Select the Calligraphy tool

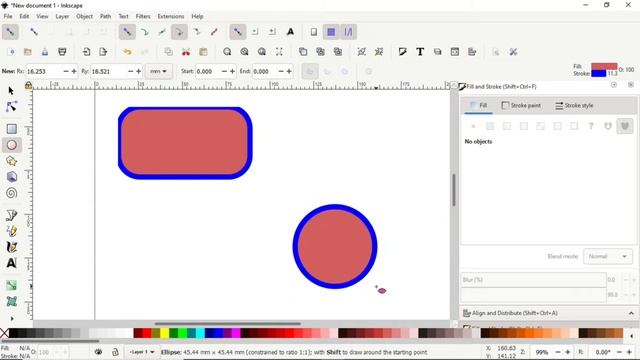point(11,247)
